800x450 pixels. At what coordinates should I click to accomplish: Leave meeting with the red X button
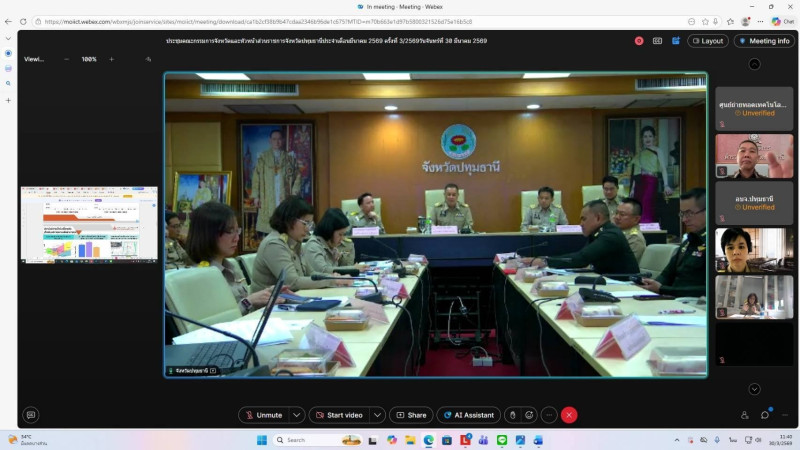(x=569, y=415)
